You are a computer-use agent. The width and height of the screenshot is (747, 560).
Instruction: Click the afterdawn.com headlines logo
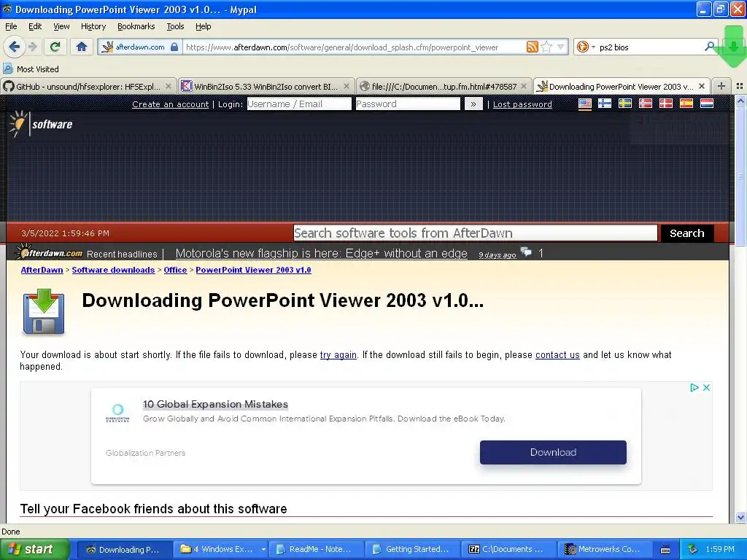tap(49, 252)
